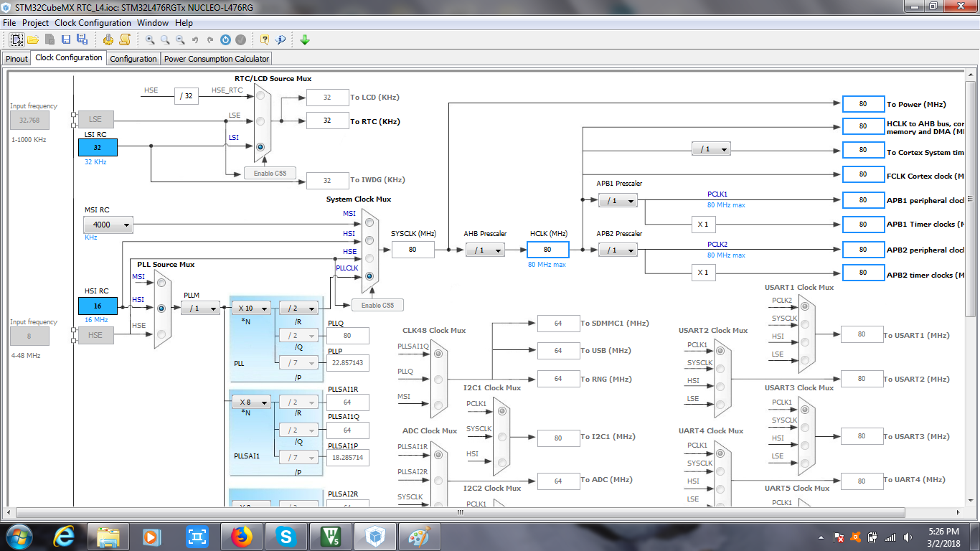Select PLLQ in CLK48 Clock Mux

click(x=438, y=379)
